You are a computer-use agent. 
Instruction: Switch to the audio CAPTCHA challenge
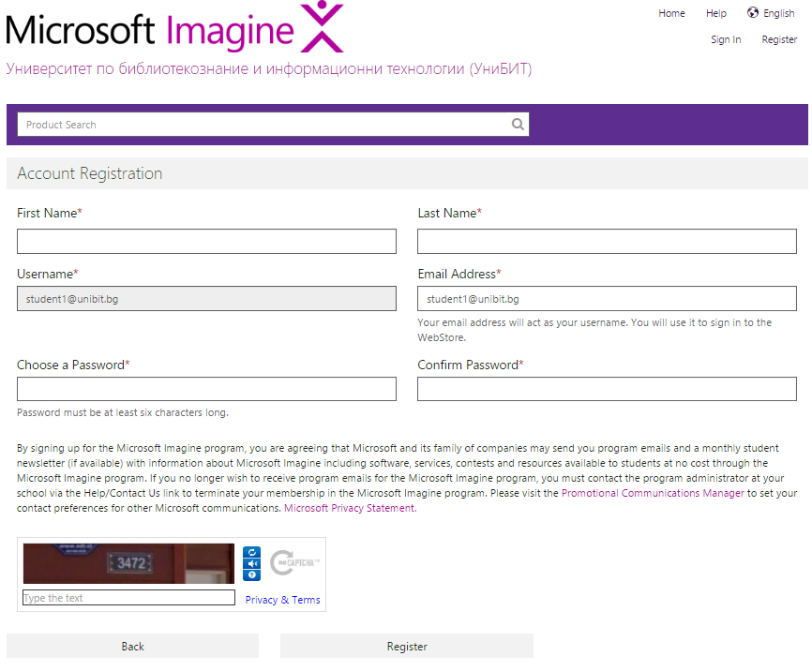tap(251, 564)
